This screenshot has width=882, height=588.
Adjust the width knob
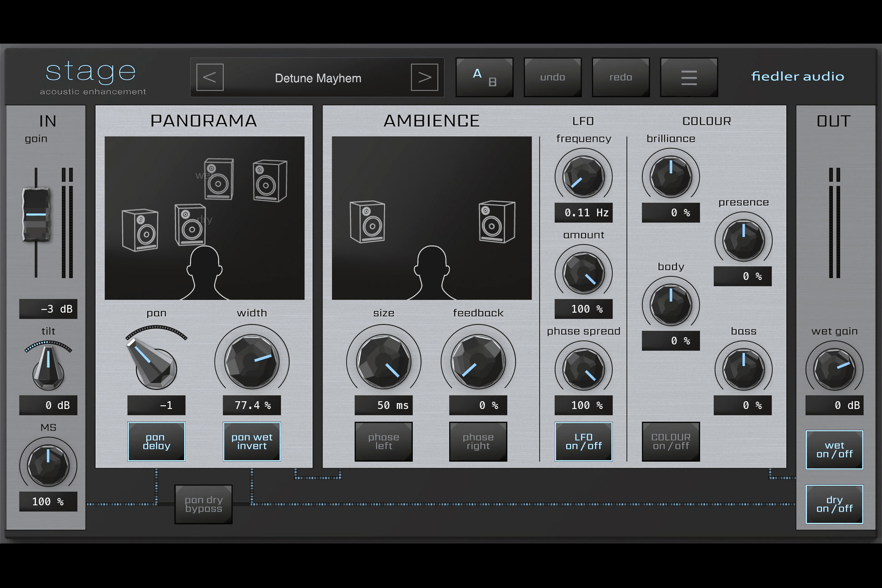click(x=252, y=361)
